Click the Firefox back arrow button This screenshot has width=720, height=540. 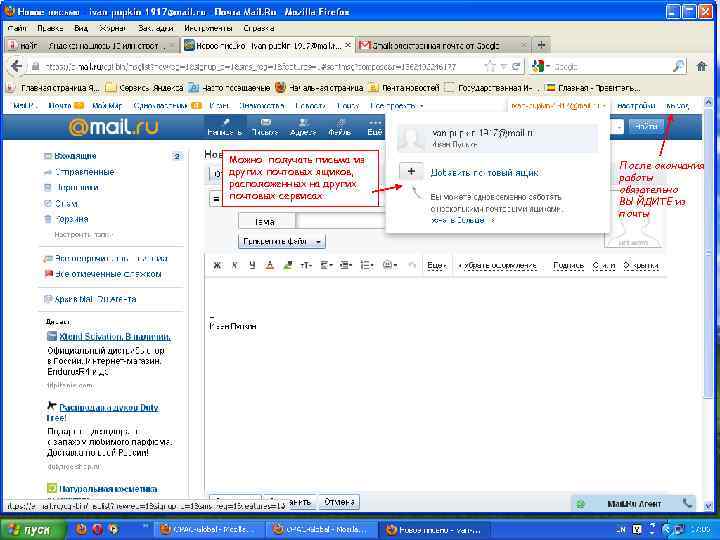point(16,66)
